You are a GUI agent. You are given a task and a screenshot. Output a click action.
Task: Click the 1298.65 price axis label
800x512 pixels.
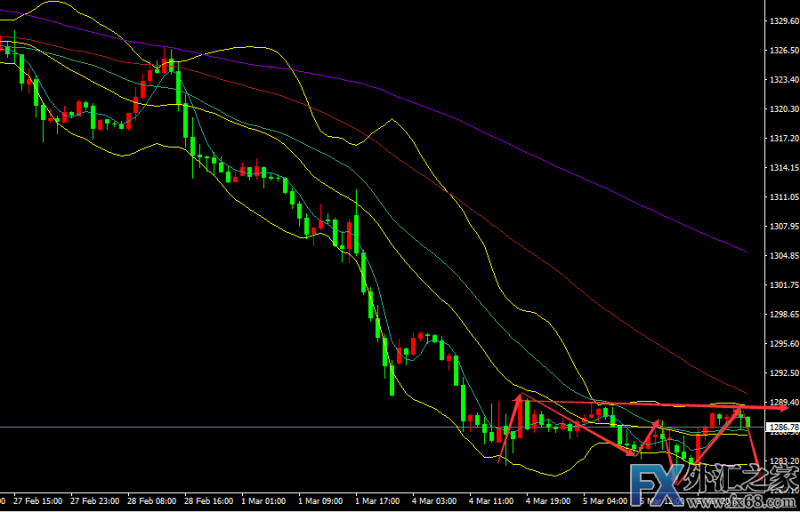click(785, 314)
